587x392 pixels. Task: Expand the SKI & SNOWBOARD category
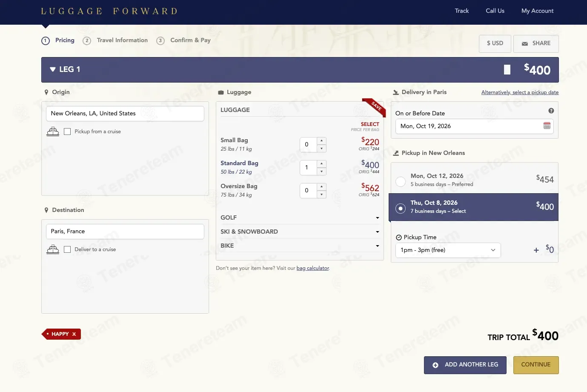pyautogui.click(x=300, y=232)
